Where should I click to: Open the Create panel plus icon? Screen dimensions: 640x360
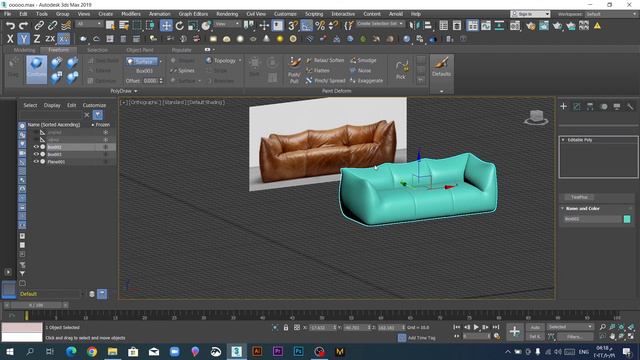(564, 106)
